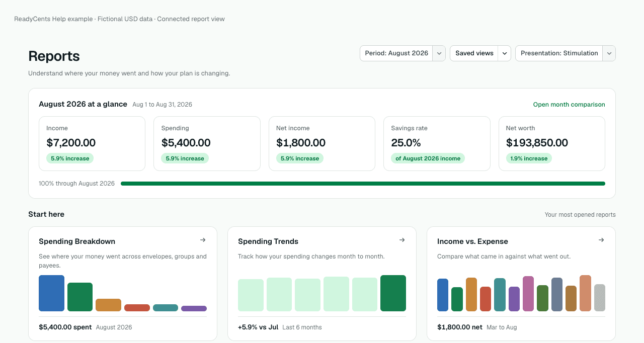
Task: Open the Spending Trends report title
Action: (268, 241)
